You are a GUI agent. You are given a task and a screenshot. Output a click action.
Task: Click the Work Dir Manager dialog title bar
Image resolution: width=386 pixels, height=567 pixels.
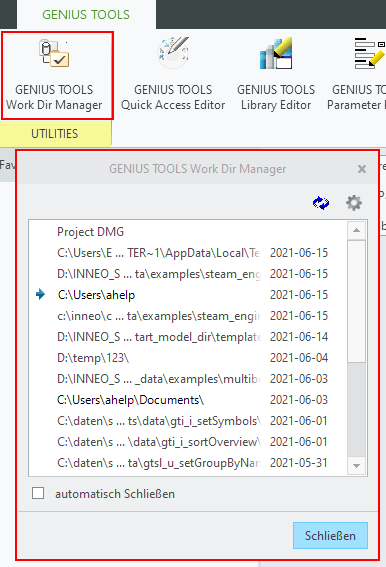[198, 169]
